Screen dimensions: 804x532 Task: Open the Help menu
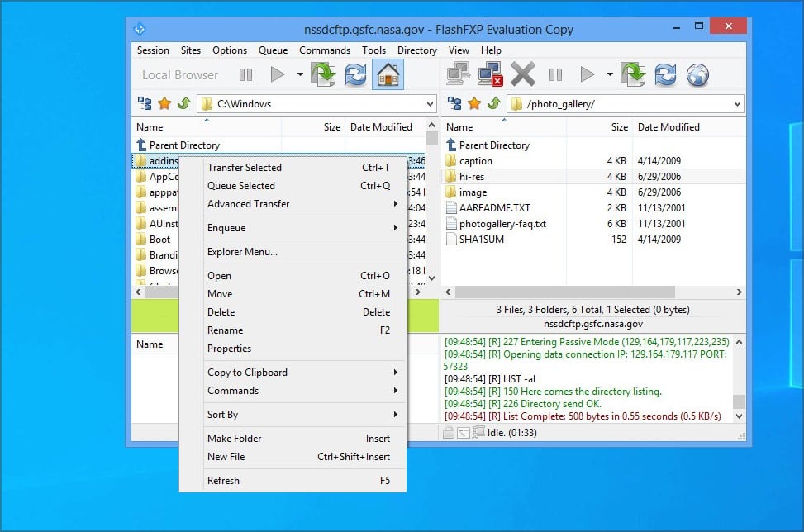(x=491, y=50)
